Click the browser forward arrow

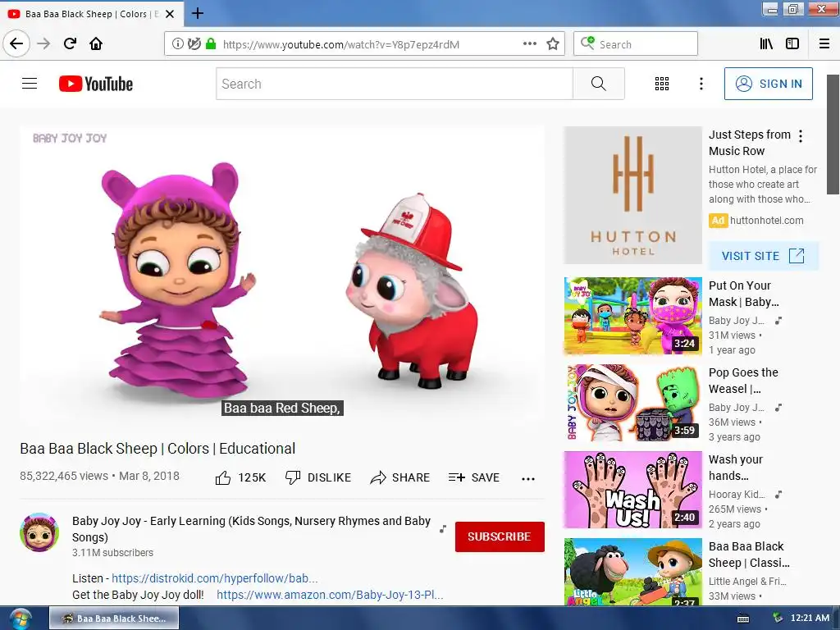[44, 43]
